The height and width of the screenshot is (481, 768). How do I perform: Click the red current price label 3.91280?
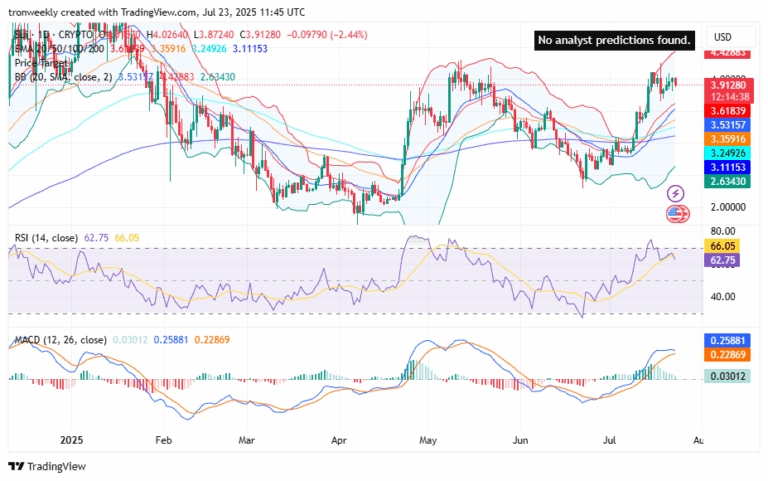coord(728,85)
